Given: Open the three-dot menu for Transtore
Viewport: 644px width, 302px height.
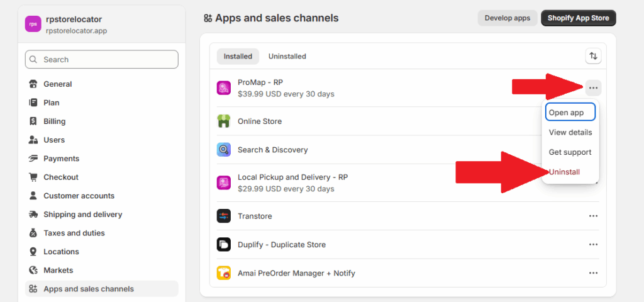Looking at the screenshot, I should [593, 216].
